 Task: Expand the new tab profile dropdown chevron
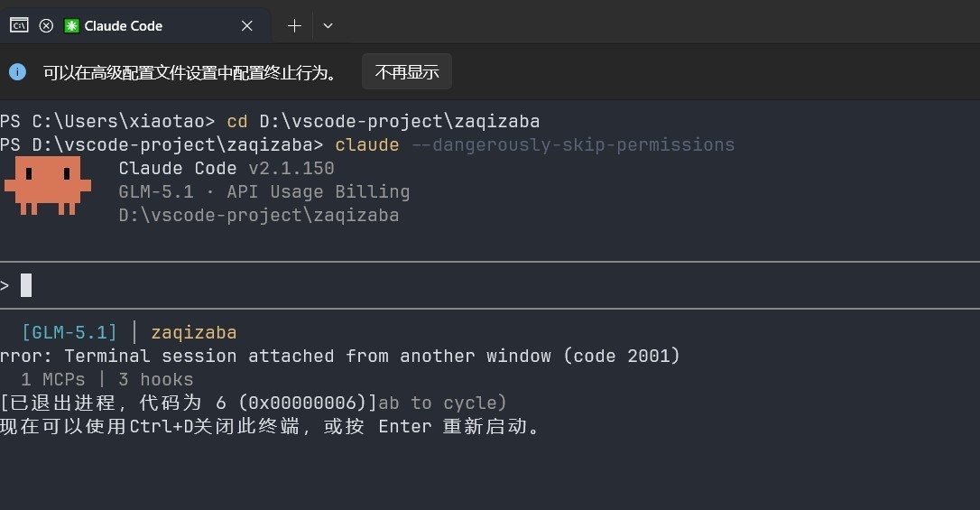pos(328,25)
